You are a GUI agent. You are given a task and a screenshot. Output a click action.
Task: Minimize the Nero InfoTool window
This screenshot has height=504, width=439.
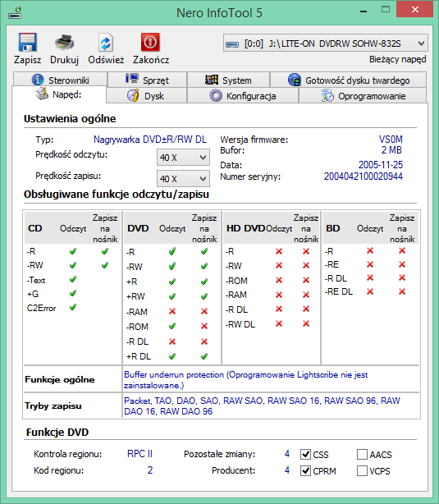tap(364, 11)
